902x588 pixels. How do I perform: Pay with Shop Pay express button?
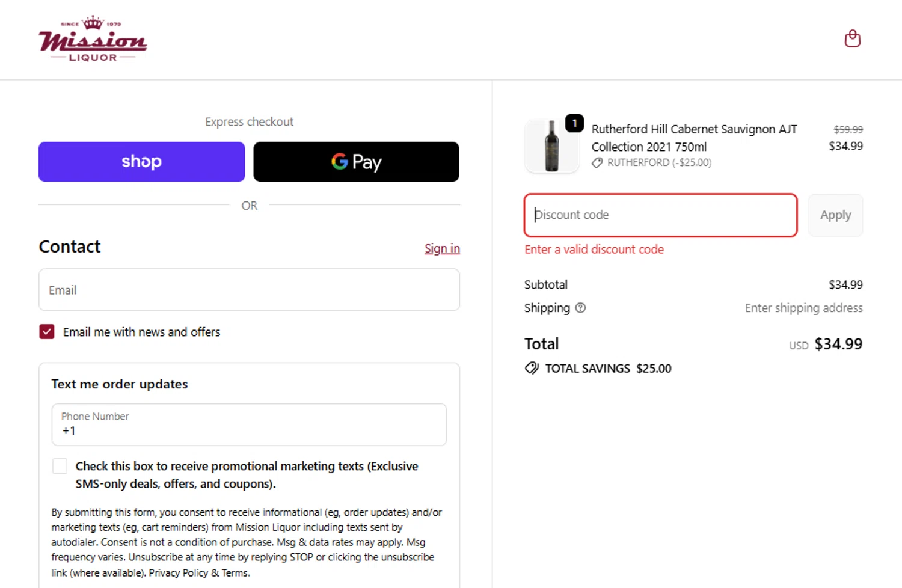coord(141,162)
